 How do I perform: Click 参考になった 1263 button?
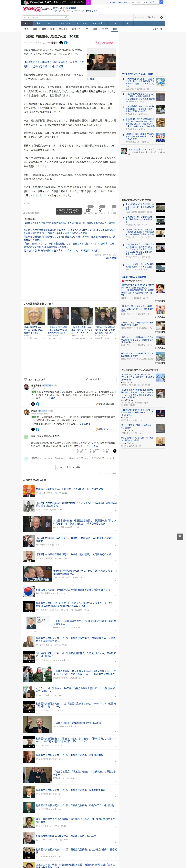coord(105,429)
